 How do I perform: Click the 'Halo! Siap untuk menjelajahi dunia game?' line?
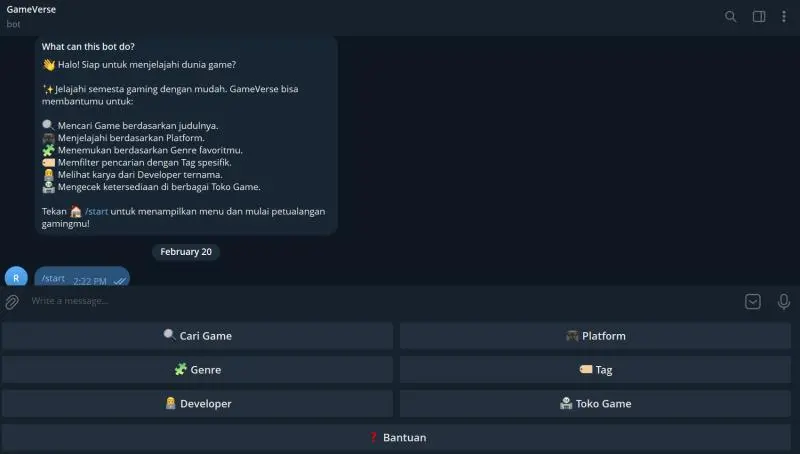[147, 65]
